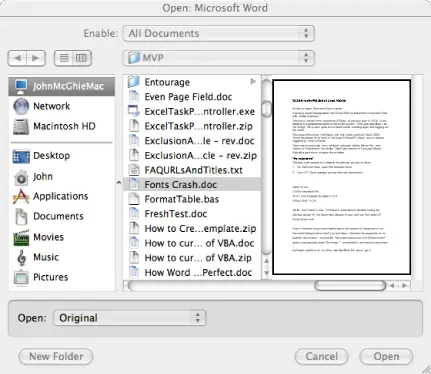Select Network label in the sidebar

click(52, 106)
